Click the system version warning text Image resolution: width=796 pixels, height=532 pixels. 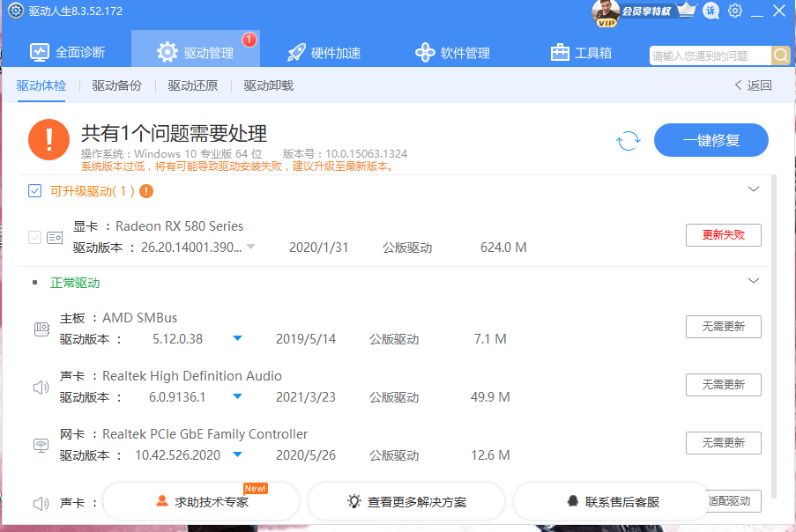(x=238, y=166)
